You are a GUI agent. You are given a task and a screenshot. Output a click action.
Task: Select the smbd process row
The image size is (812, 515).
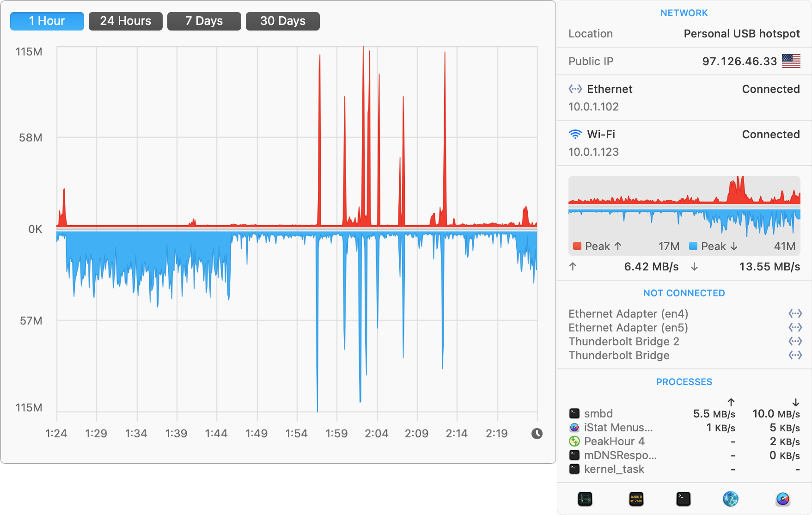click(684, 413)
